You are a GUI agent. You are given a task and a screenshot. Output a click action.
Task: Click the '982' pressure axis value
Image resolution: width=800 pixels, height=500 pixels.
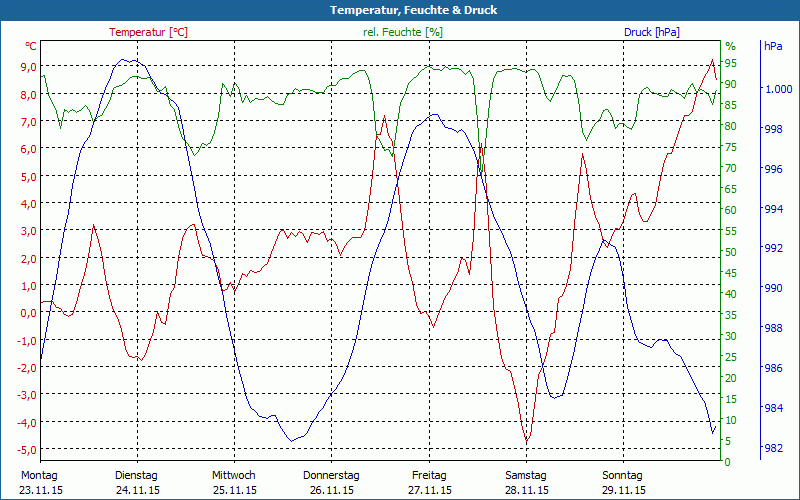tap(773, 448)
